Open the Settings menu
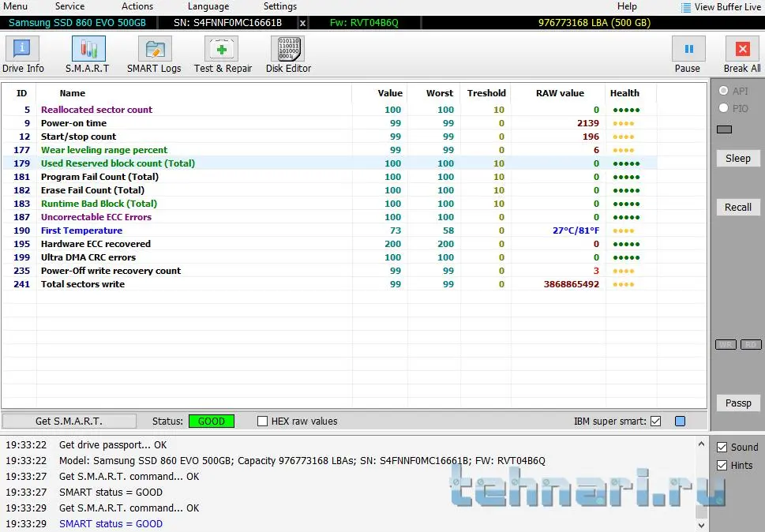 (x=280, y=6)
